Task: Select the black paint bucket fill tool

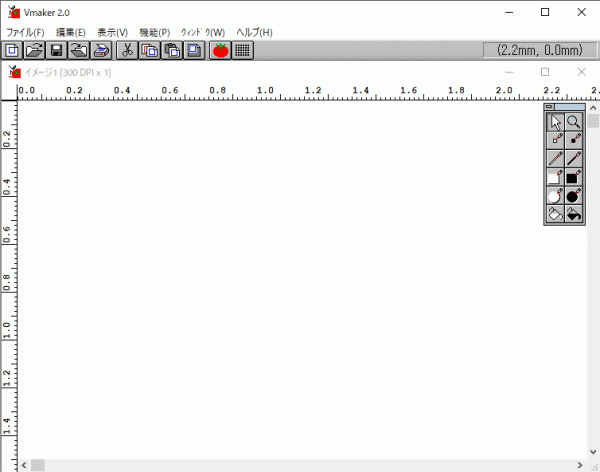Action: 574,214
